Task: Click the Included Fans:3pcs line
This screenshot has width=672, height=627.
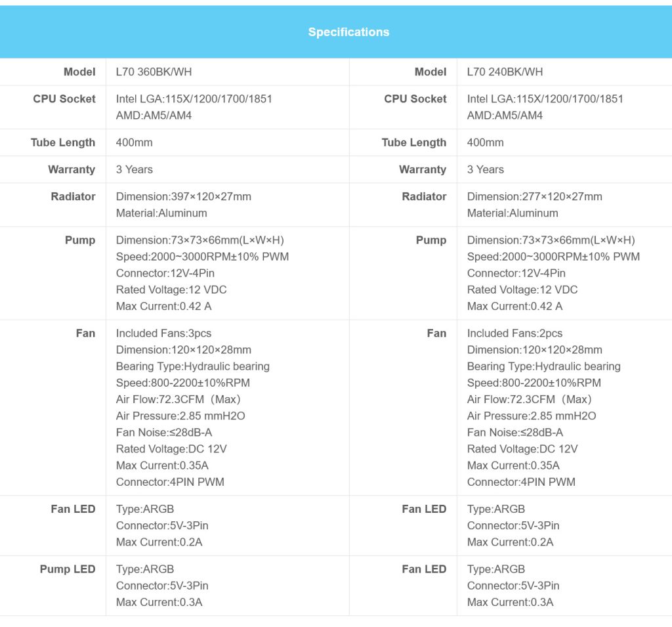Action: [x=163, y=333]
